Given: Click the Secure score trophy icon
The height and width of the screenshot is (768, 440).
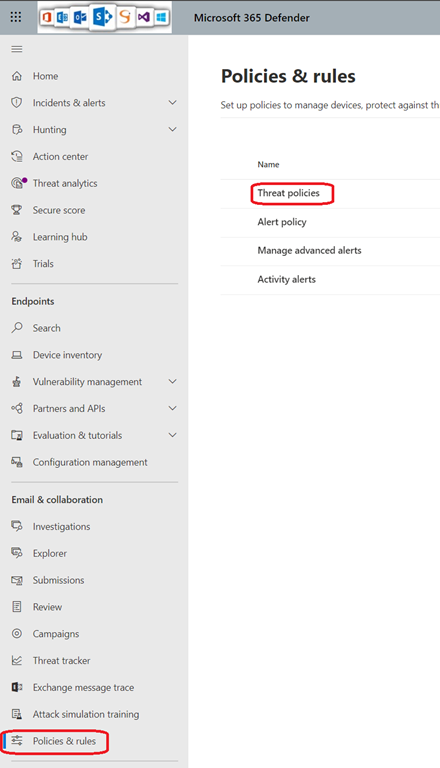Looking at the screenshot, I should pyautogui.click(x=17, y=210).
